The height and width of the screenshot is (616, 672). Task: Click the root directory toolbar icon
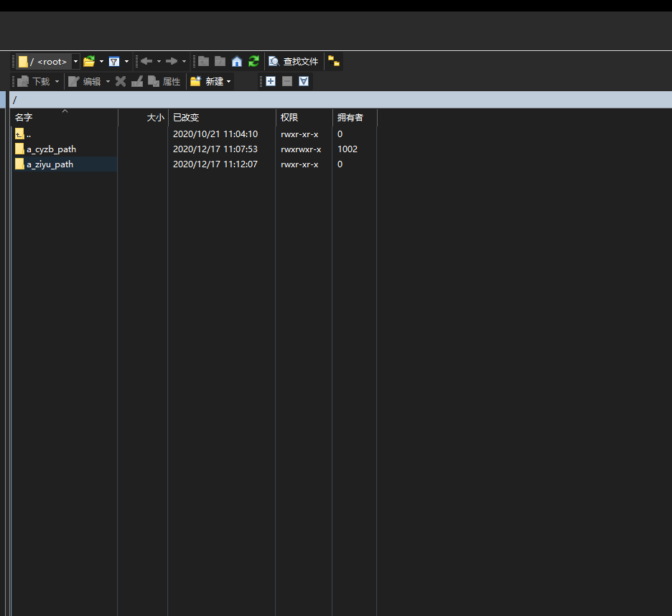point(220,62)
